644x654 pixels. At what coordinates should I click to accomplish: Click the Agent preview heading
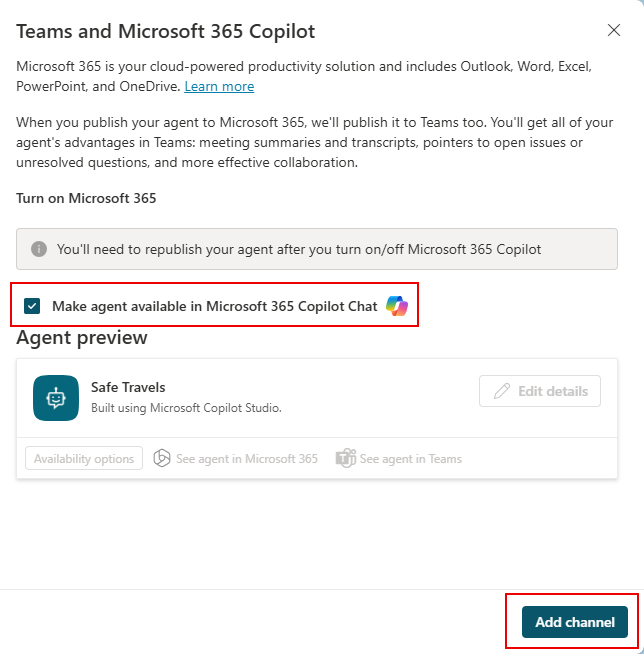(82, 338)
